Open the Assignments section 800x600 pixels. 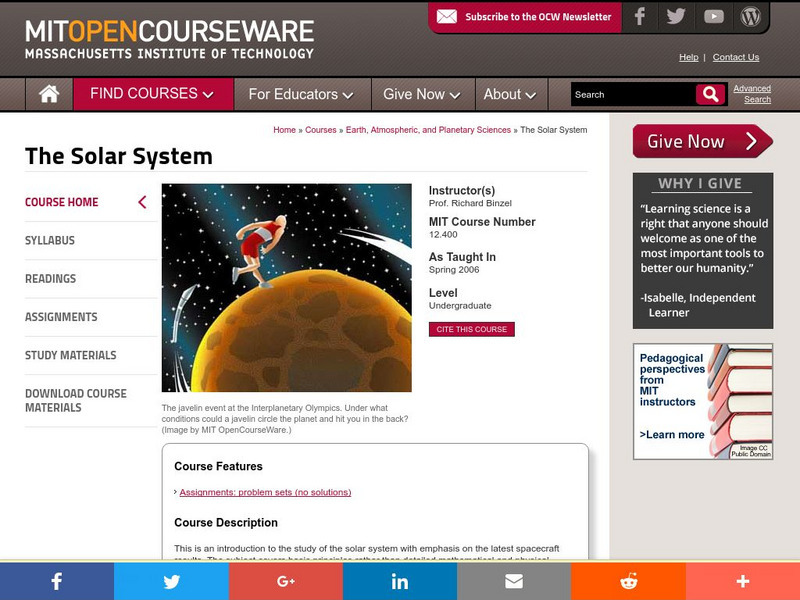[61, 317]
